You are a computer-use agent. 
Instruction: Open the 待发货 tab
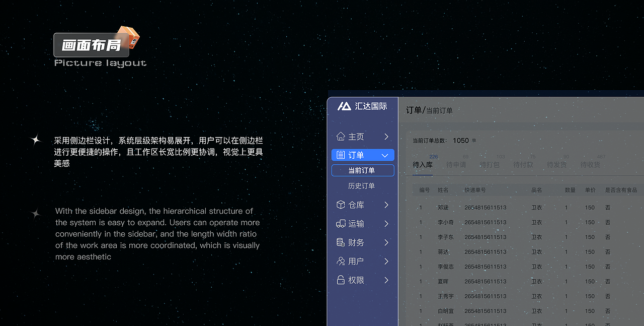(x=556, y=164)
